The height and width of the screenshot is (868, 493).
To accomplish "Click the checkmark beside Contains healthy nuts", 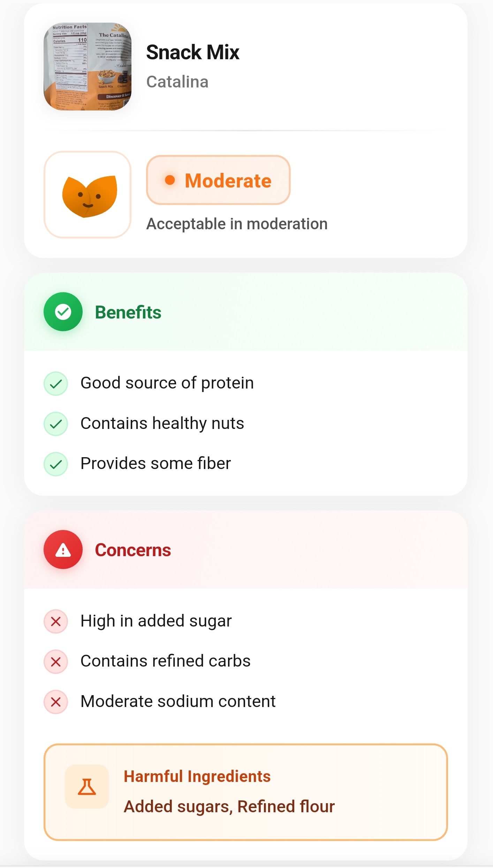I will coord(56,423).
